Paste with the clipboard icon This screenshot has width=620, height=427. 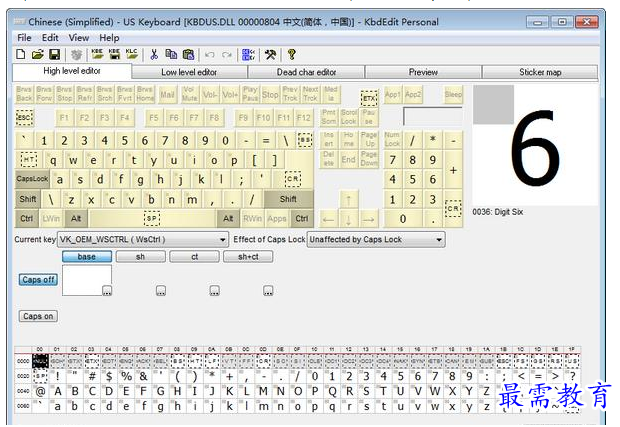pyautogui.click(x=188, y=54)
